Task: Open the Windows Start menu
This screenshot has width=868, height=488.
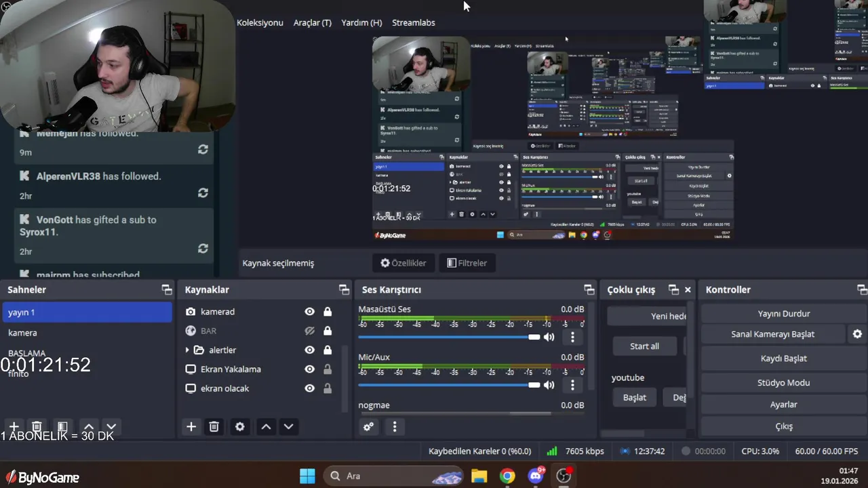Action: tap(307, 476)
